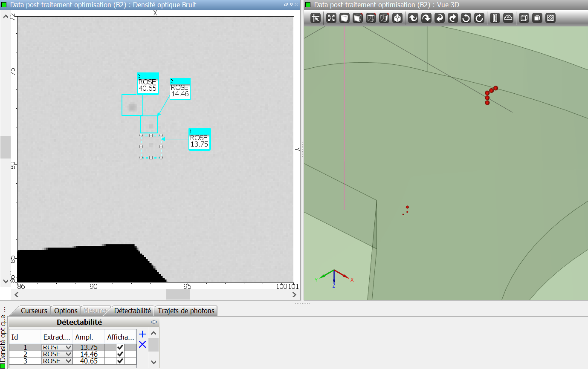Click the column layout icon in the Détectabilité header
588x369 pixels.
(154, 323)
